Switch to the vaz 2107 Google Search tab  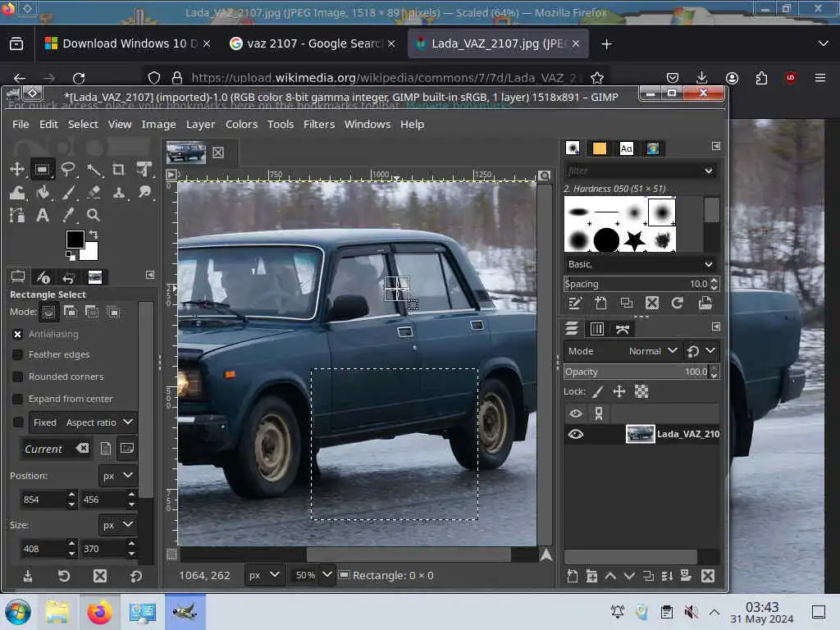(x=308, y=43)
